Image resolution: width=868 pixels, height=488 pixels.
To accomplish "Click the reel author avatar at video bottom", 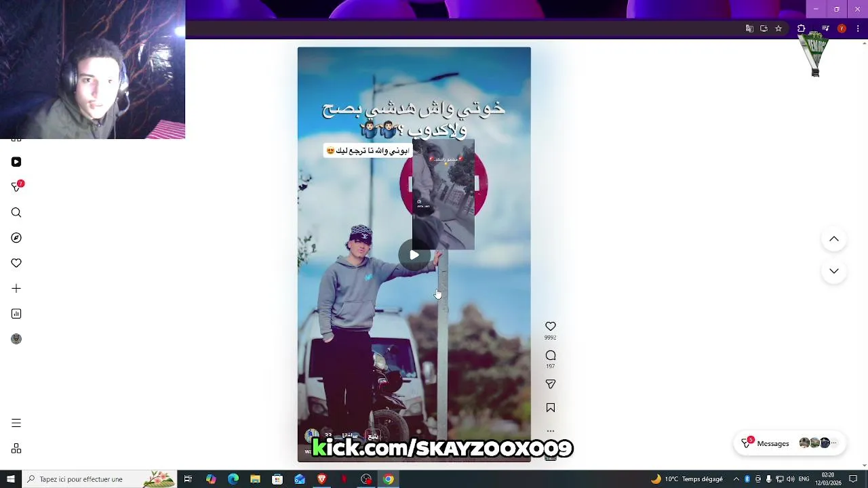I will click(312, 436).
